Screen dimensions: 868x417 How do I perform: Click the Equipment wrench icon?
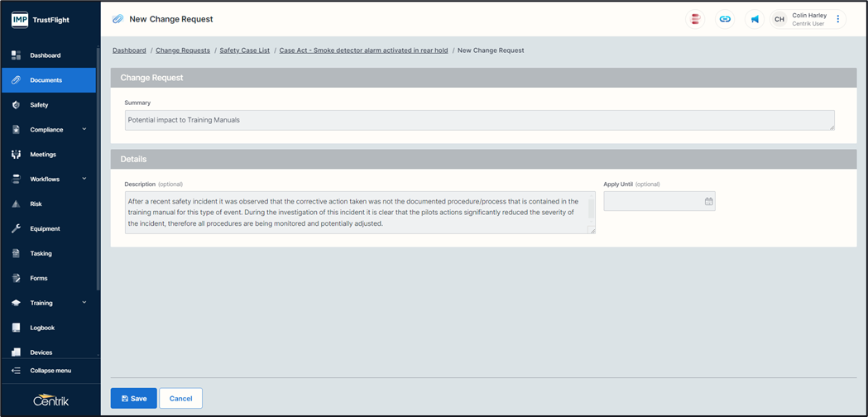click(x=16, y=228)
